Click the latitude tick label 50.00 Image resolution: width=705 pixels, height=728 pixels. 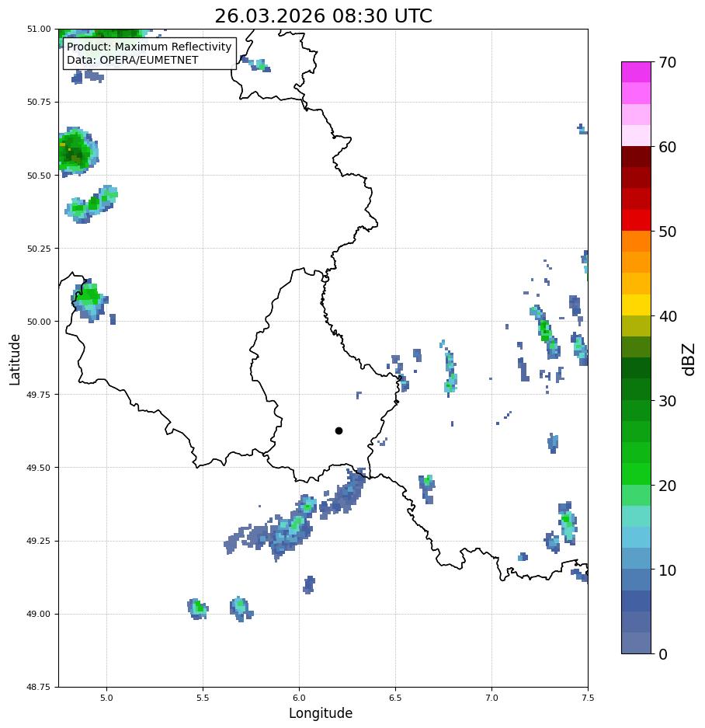point(39,322)
